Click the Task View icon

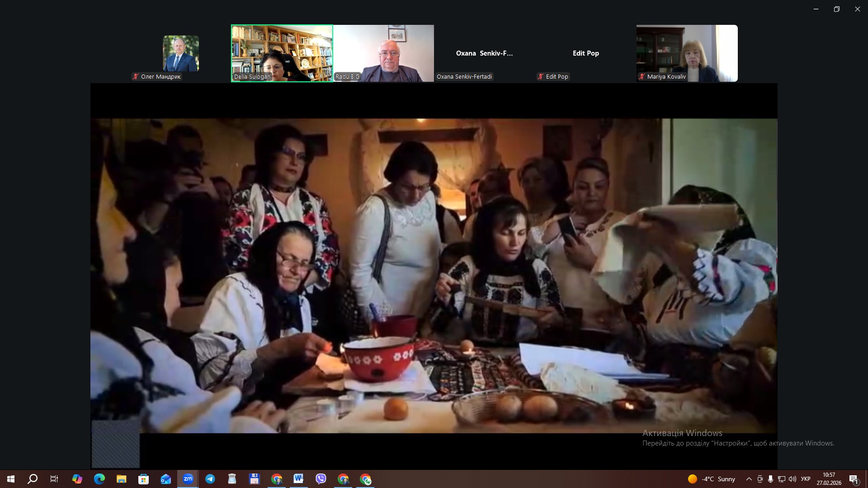click(x=54, y=479)
